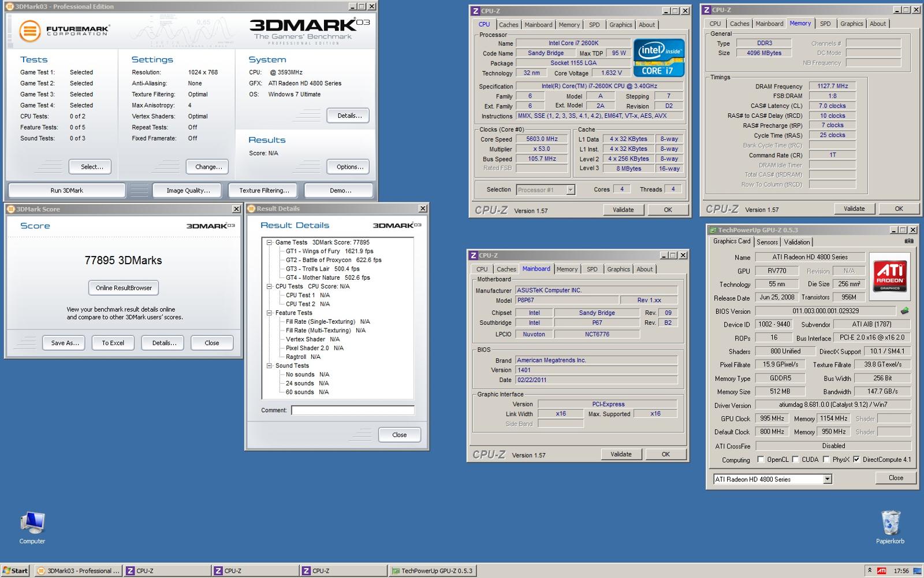
Task: Select GT4 - Mother Nature result row
Action: (x=327, y=277)
